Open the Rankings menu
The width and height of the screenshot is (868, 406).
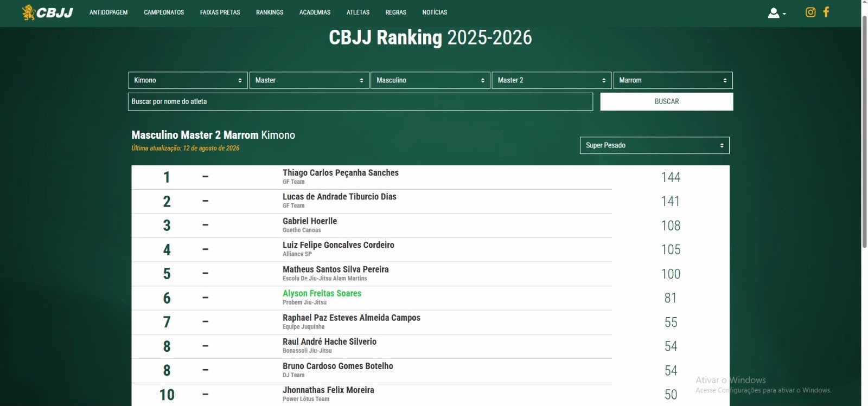coord(270,12)
